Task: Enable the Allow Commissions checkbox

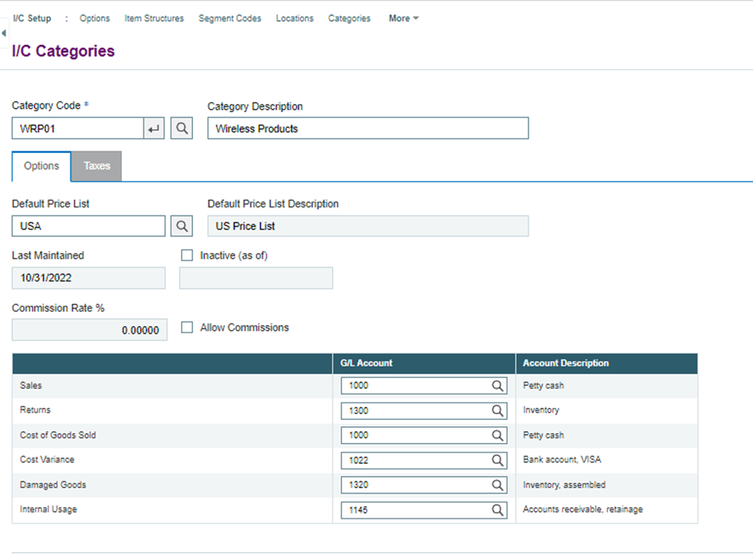Action: pyautogui.click(x=187, y=328)
